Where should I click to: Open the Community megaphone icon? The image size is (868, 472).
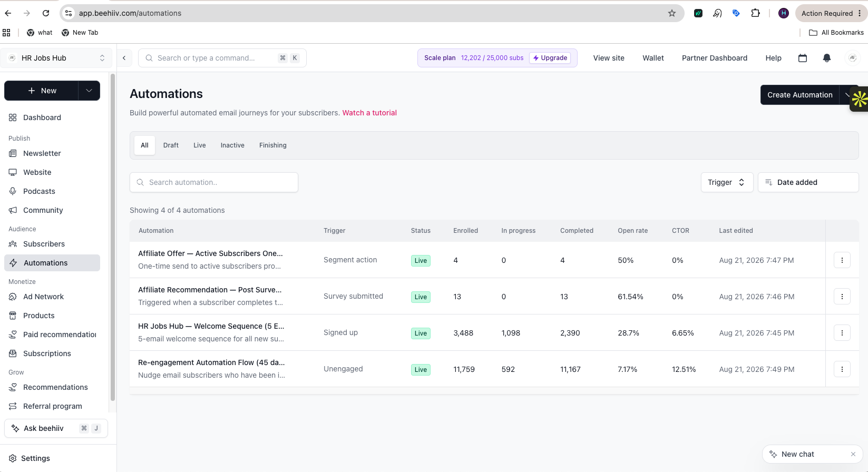coord(13,210)
